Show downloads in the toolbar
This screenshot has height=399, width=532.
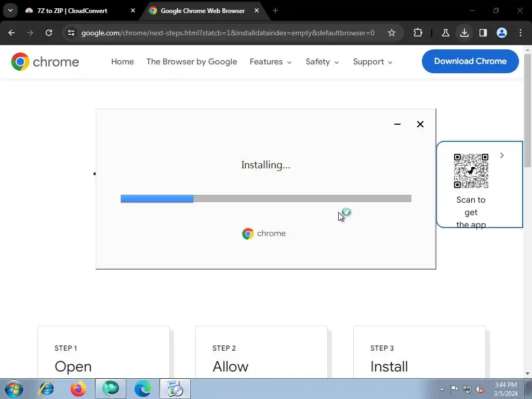(x=464, y=33)
